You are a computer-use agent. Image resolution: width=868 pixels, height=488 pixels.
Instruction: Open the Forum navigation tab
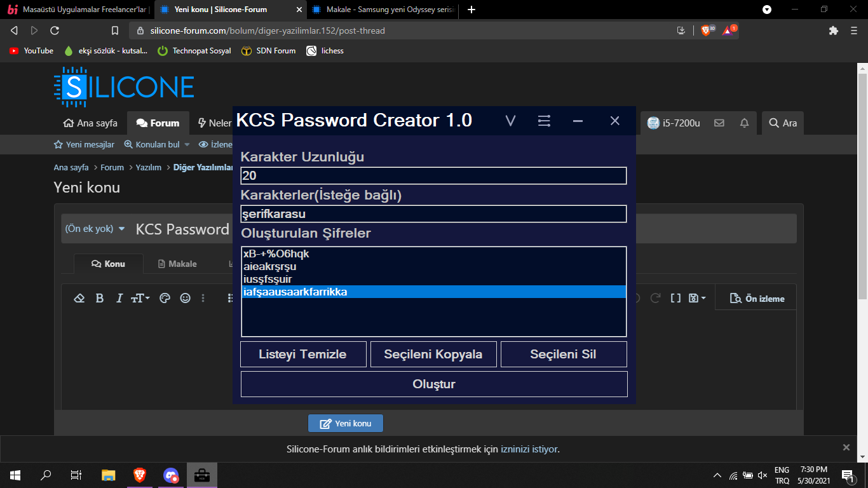tap(158, 123)
